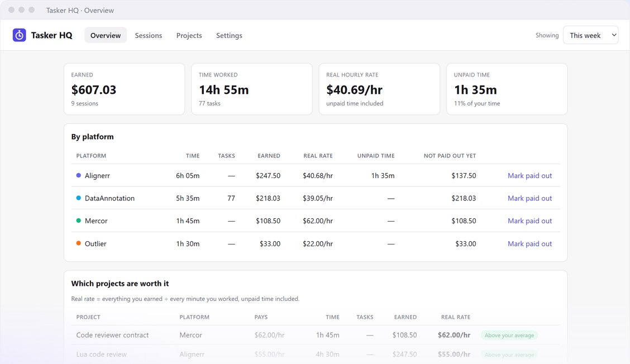The image size is (630, 364).
Task: Click the purple Alignerr platform dot
Action: (79, 175)
